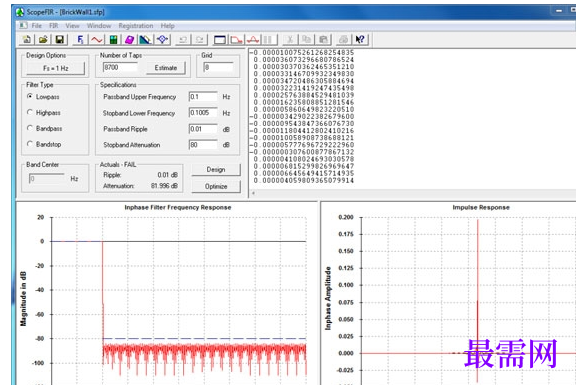576x385 pixels.
Task: Click the Paste clipboard toolbar icon
Action: pos(323,39)
